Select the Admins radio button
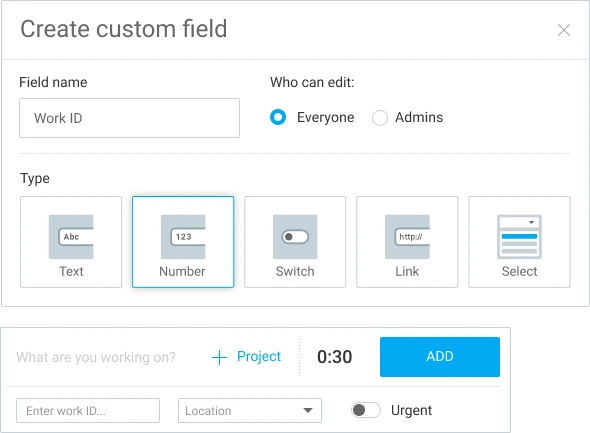590x433 pixels. pyautogui.click(x=380, y=118)
